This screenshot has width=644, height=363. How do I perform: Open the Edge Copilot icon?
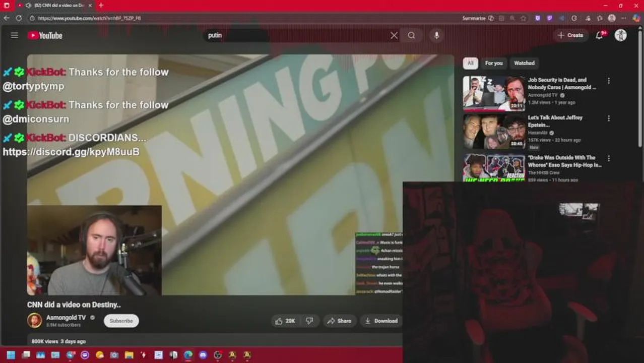[x=635, y=18]
